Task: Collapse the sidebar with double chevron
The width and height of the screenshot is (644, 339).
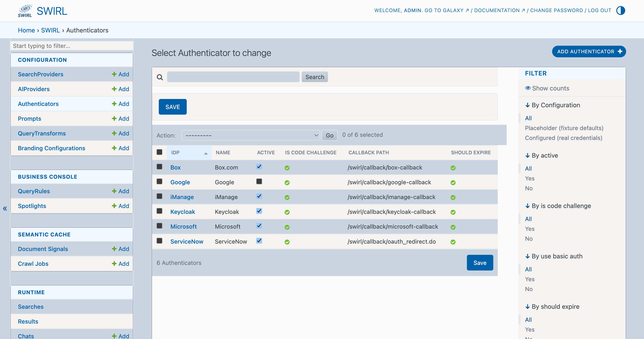Action: [x=5, y=208]
